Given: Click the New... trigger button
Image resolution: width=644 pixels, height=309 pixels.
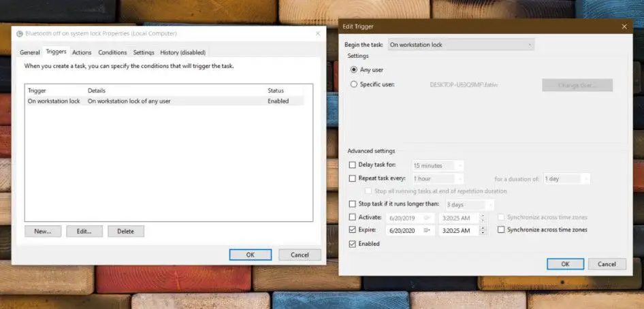Looking at the screenshot, I should tap(43, 231).
